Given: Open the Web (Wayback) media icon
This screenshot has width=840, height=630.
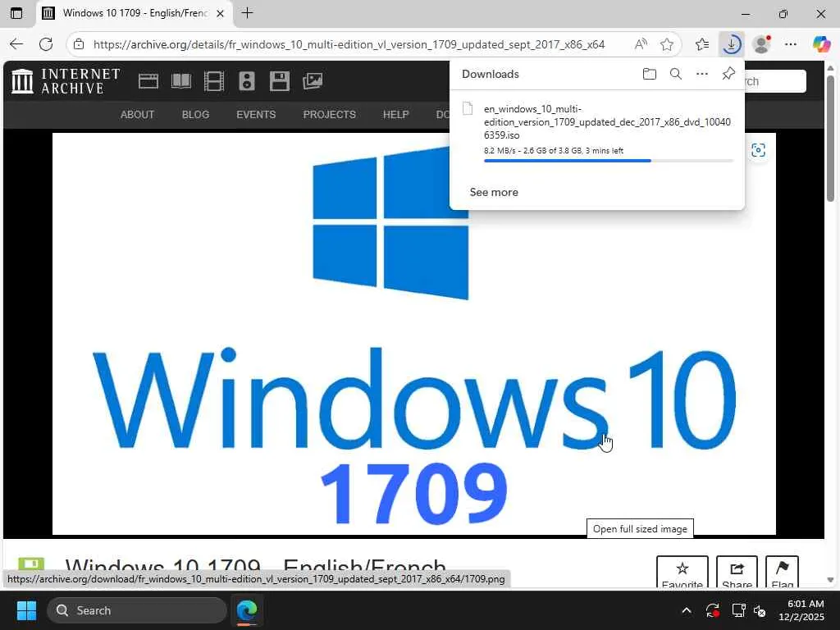Looking at the screenshot, I should 148,81.
